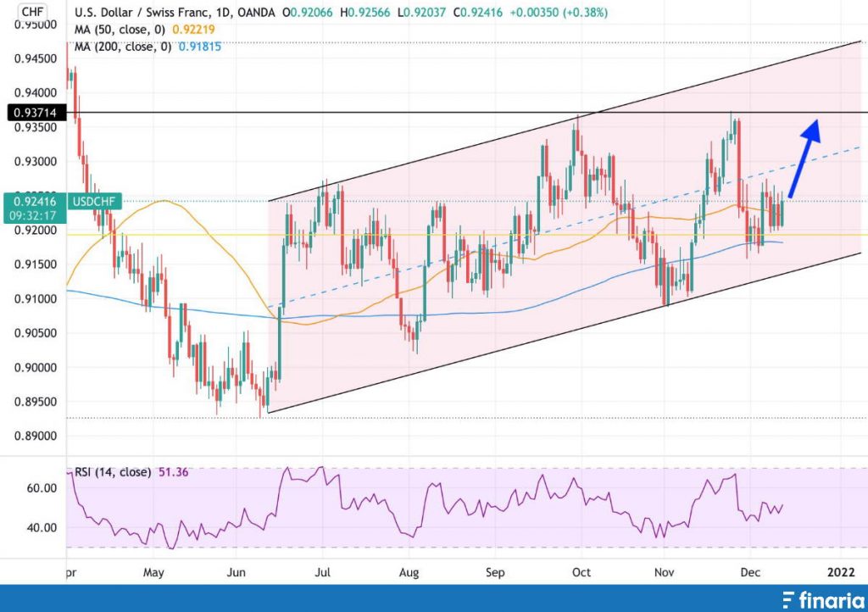Click the Oct label on the time axis
This screenshot has width=868, height=612.
(581, 572)
